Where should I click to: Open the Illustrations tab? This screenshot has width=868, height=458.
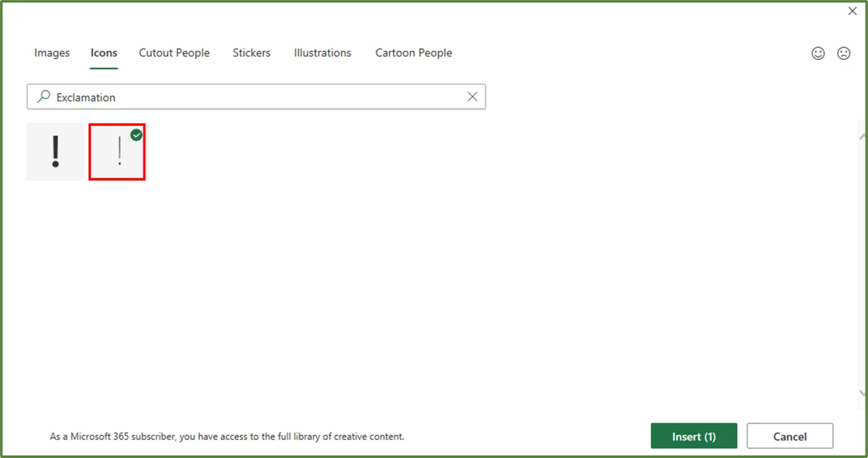point(322,53)
